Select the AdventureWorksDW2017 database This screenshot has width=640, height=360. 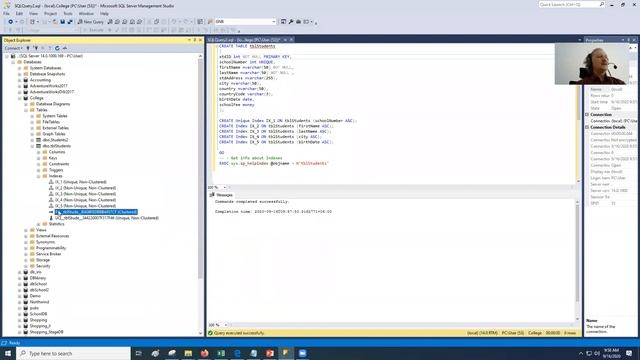pos(52,92)
